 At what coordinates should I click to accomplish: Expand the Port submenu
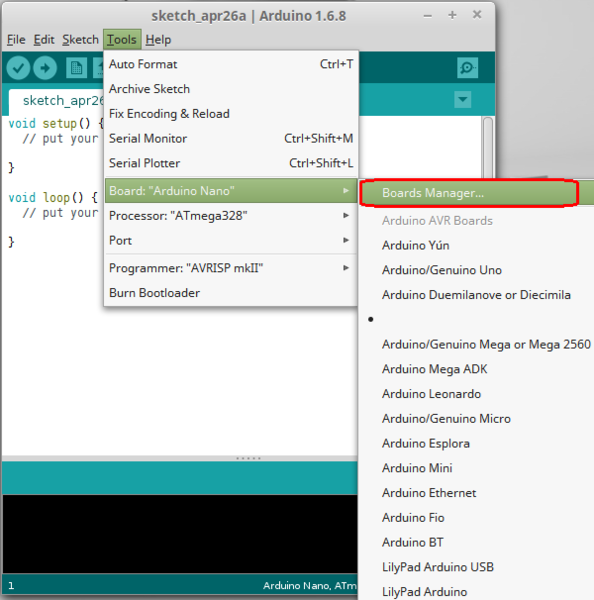[231, 240]
